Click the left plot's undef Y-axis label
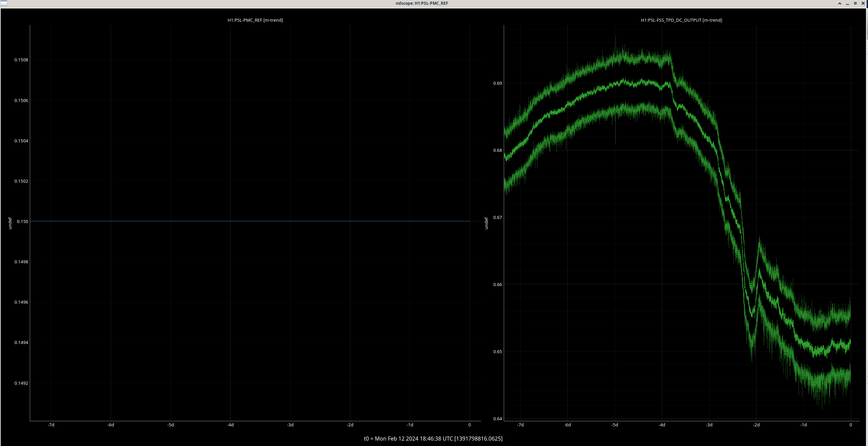 (10, 223)
